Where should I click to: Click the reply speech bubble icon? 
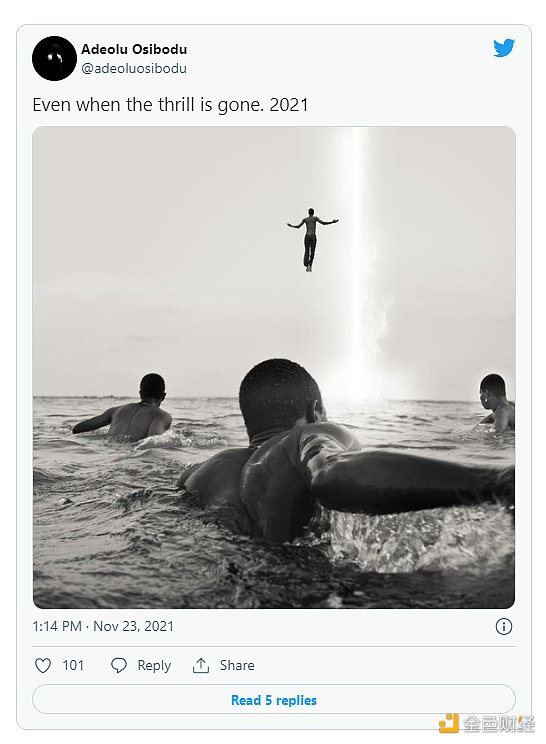coord(119,666)
